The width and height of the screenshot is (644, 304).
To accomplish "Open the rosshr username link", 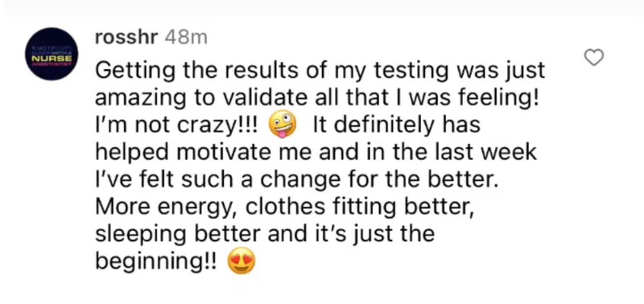I will (x=126, y=38).
